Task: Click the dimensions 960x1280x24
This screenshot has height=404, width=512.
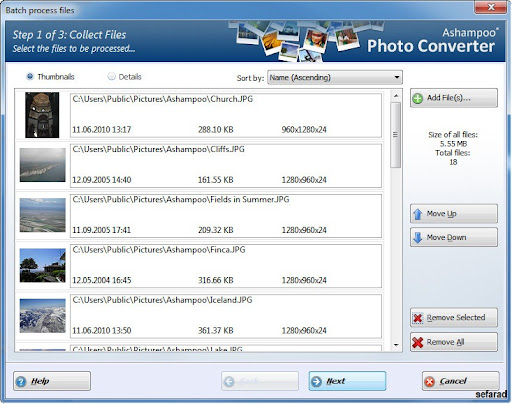Action: coord(304,130)
